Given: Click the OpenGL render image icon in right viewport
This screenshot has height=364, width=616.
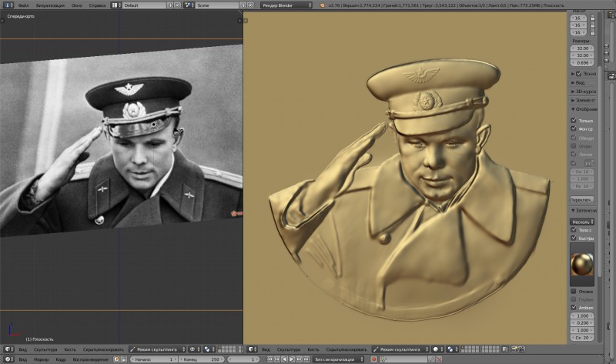Looking at the screenshot, I should click(x=514, y=349).
